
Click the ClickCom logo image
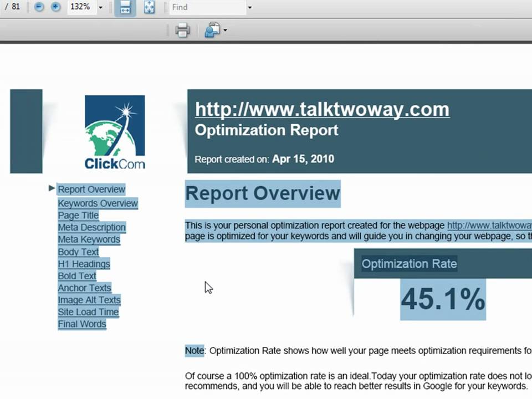[115, 132]
